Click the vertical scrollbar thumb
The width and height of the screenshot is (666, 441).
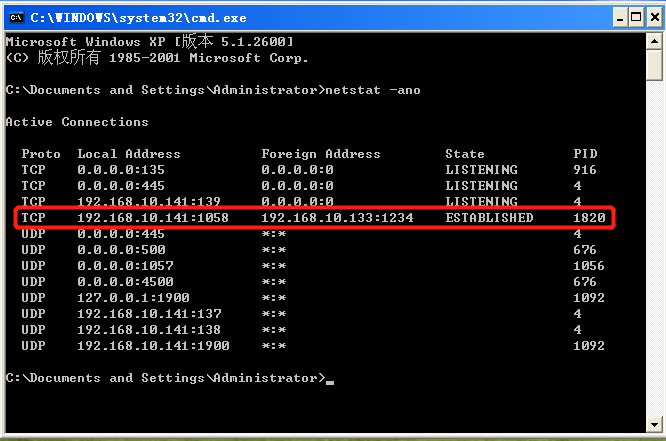click(654, 65)
